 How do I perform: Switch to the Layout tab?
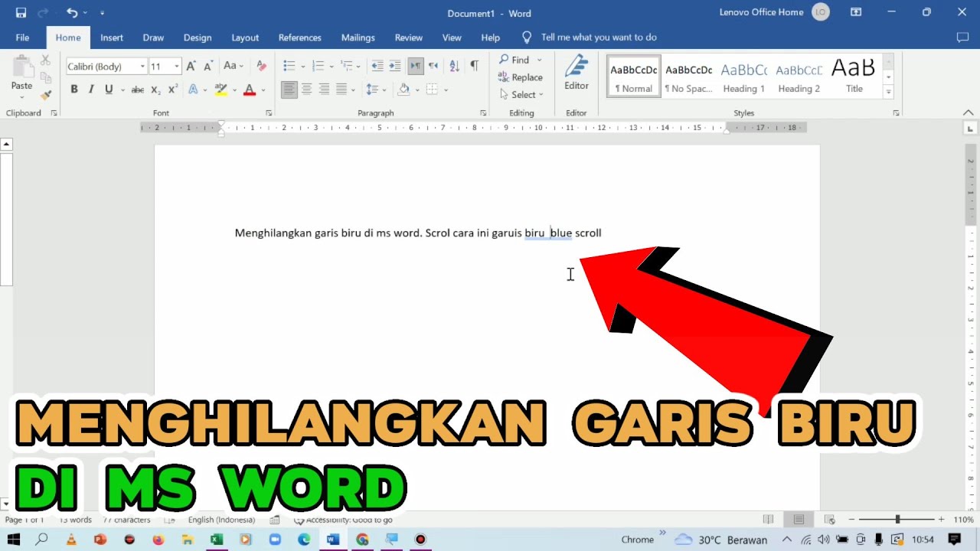245,37
